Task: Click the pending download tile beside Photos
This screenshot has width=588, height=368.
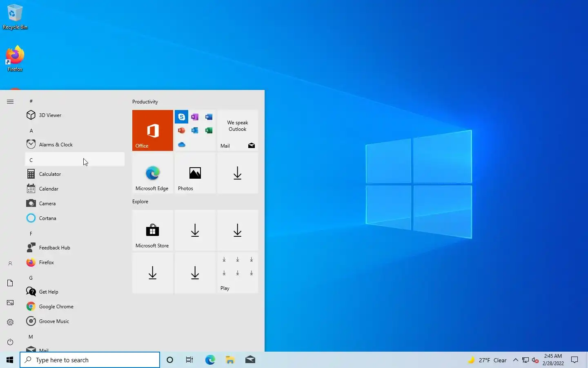Action: pos(238,173)
